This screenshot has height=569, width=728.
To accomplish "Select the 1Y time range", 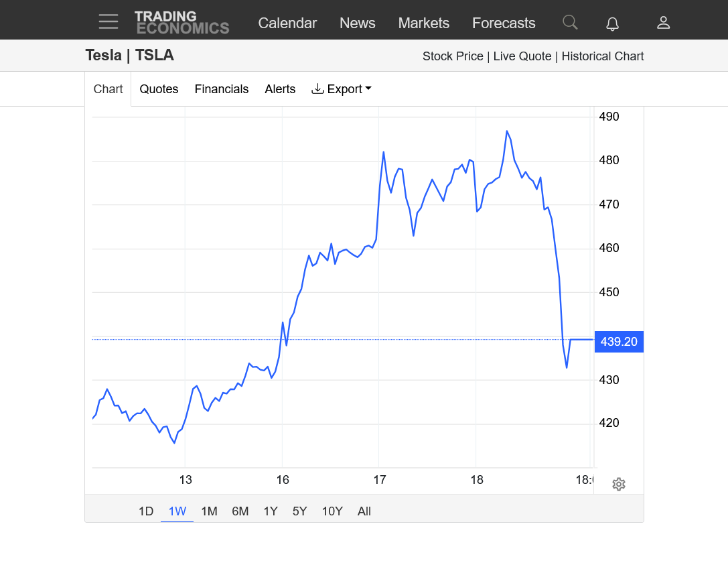I will [270, 511].
